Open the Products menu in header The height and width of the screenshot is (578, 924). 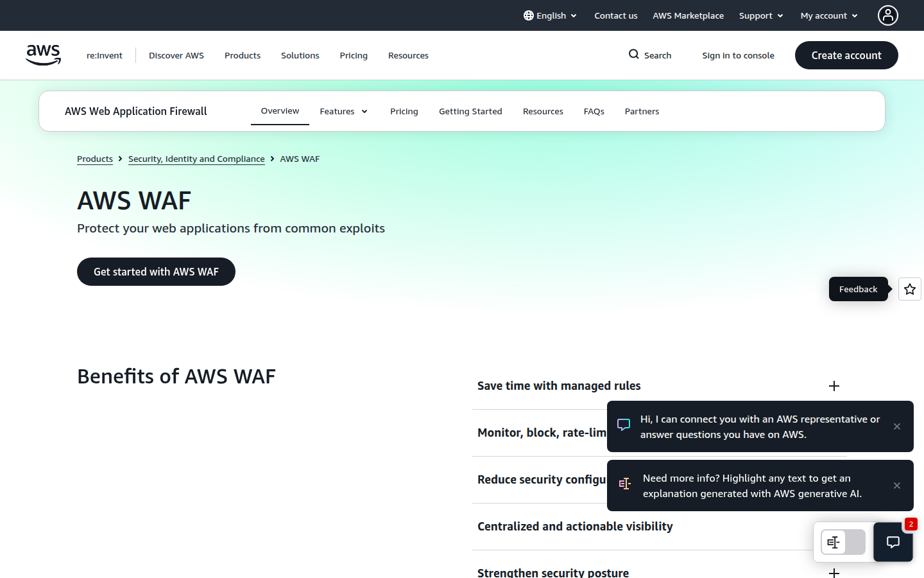(x=243, y=55)
